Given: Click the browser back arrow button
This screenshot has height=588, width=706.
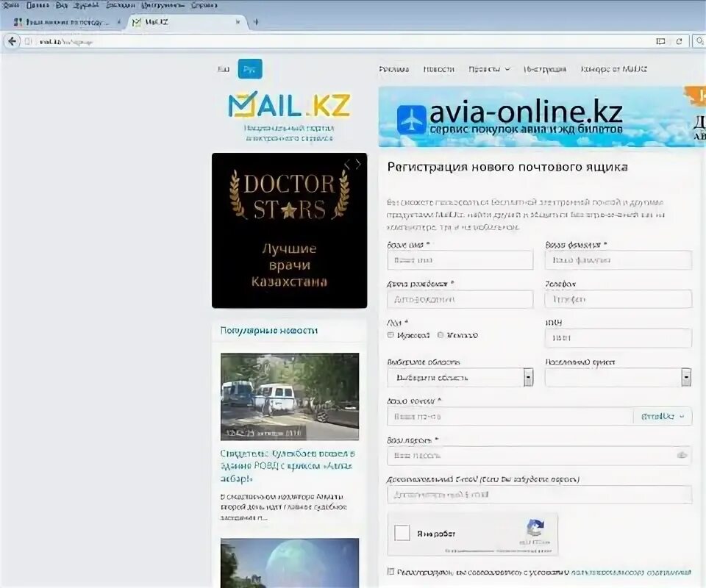Looking at the screenshot, I should (x=13, y=41).
